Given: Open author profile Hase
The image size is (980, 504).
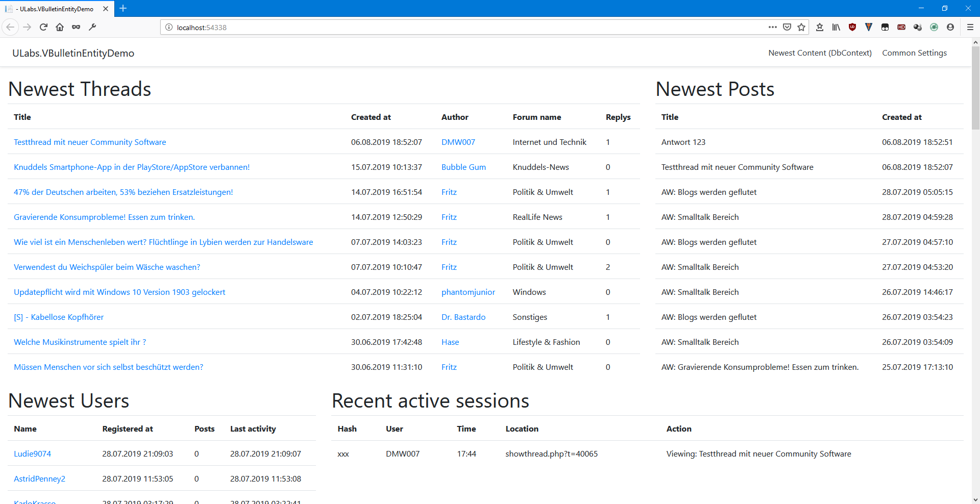Looking at the screenshot, I should [x=450, y=342].
